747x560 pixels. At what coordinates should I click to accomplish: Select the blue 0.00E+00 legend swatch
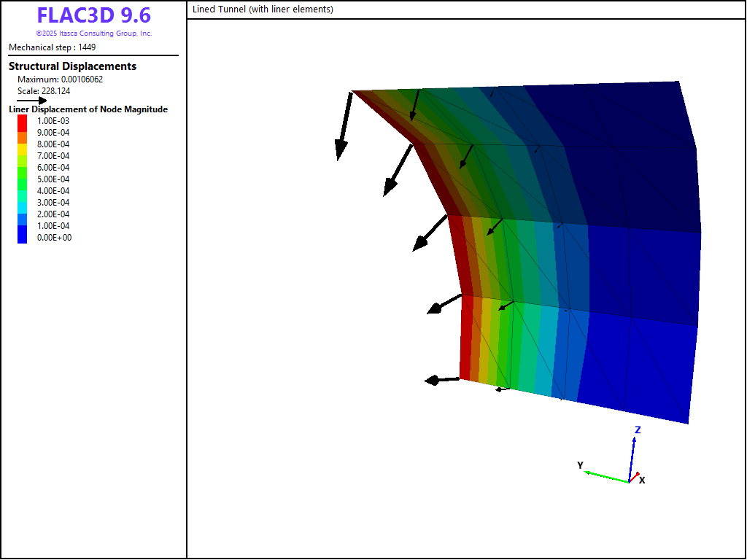click(x=22, y=236)
